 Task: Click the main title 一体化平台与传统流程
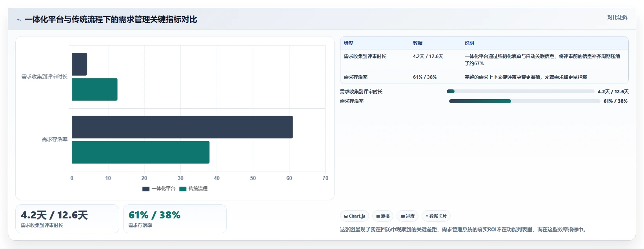[111, 20]
